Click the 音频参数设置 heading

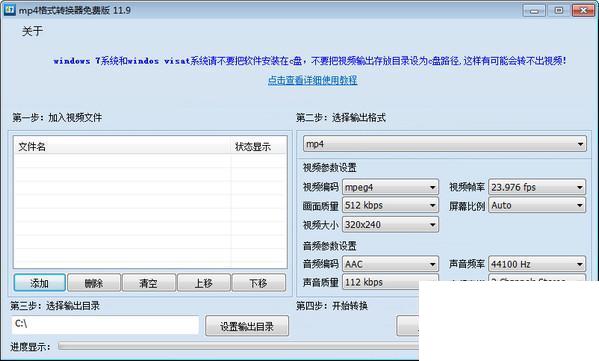(329, 246)
